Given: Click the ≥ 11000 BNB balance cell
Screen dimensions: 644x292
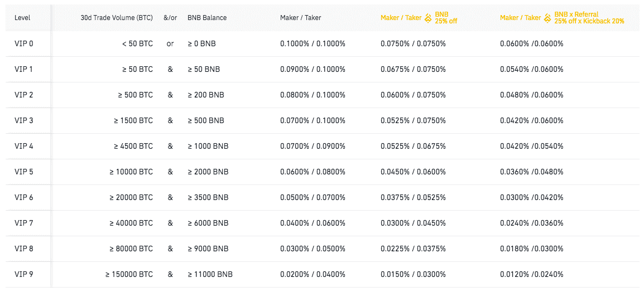Looking at the screenshot, I should click(x=210, y=274).
